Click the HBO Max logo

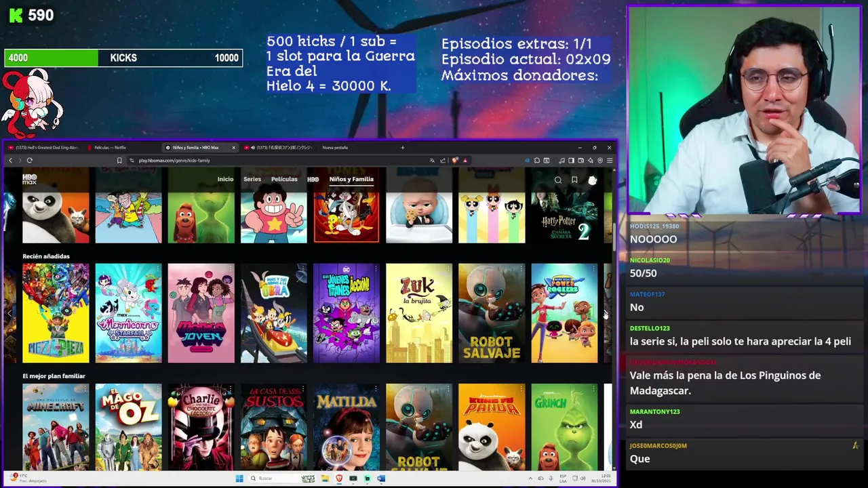[29, 179]
